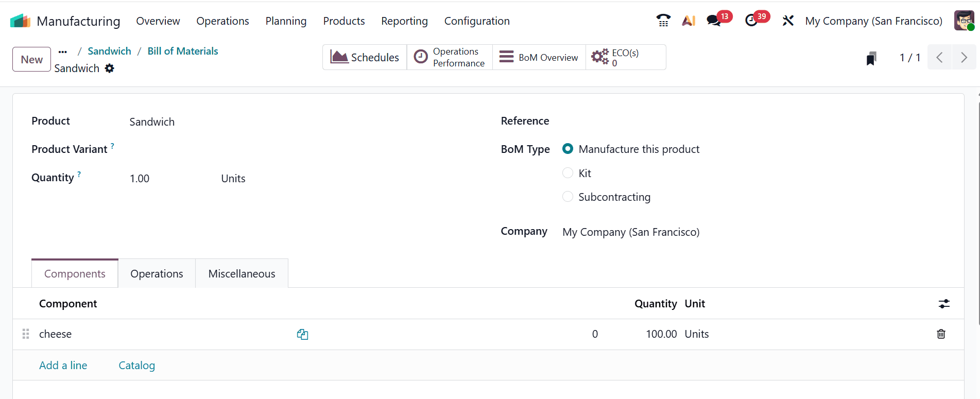Open the developer tools wrench menu
The height and width of the screenshot is (399, 980).
(x=788, y=21)
